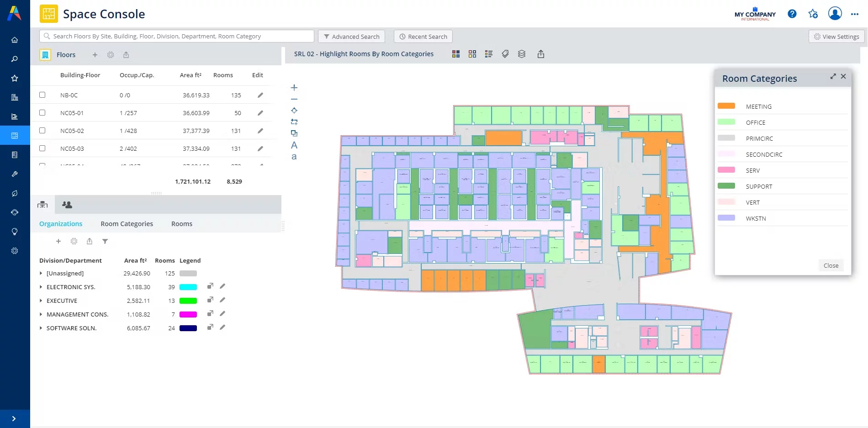
Task: Select the NC05-03 floor checkbox
Action: [42, 148]
